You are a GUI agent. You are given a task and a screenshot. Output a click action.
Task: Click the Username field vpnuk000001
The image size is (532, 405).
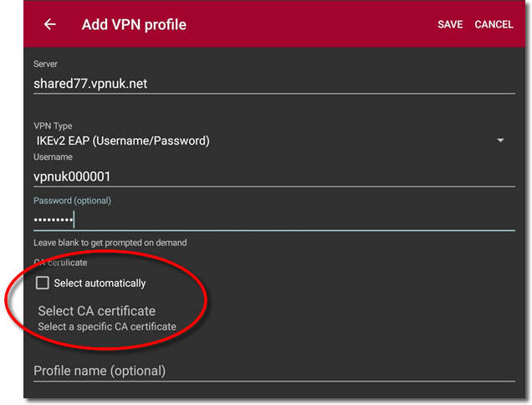(x=274, y=177)
